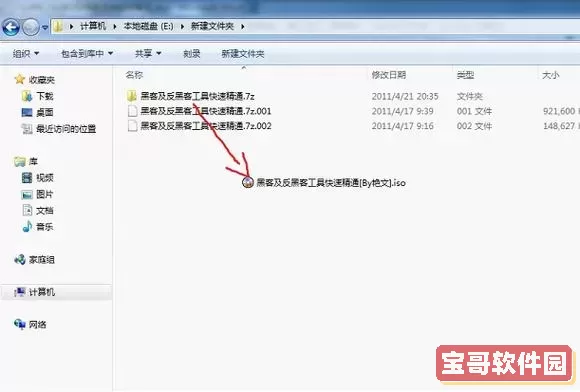This screenshot has height=392, width=580.
Task: Open the 组织 dropdown menu
Action: 26,54
